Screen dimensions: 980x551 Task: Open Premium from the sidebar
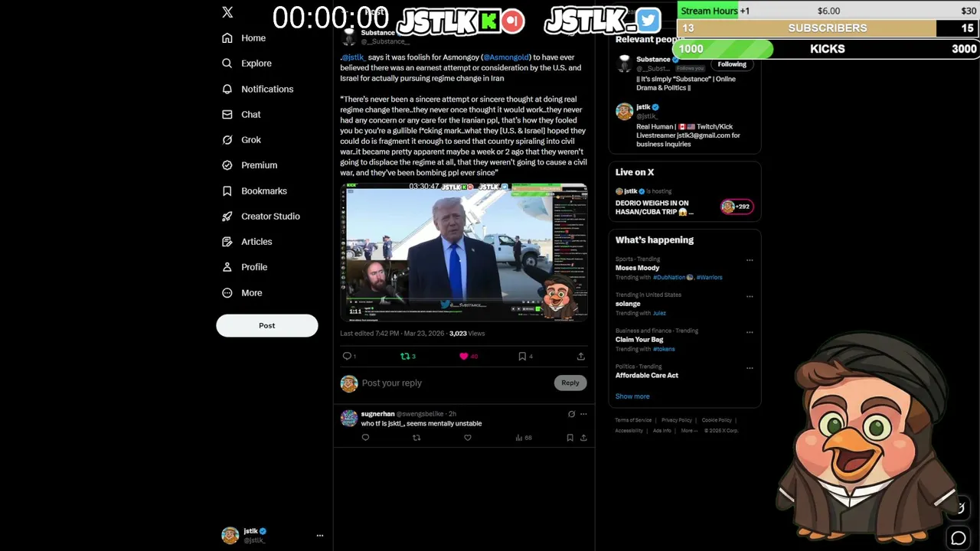tap(250, 165)
